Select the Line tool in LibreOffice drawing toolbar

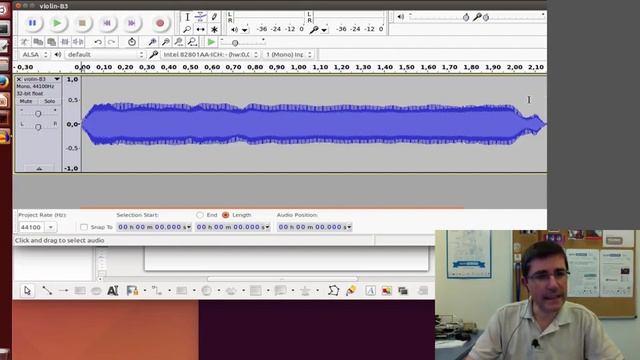[47, 291]
